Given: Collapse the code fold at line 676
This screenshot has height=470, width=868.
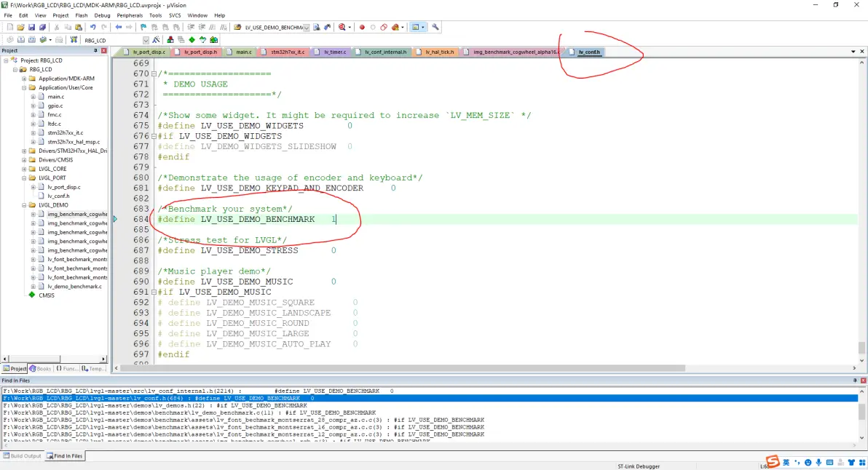Looking at the screenshot, I should 154,136.
